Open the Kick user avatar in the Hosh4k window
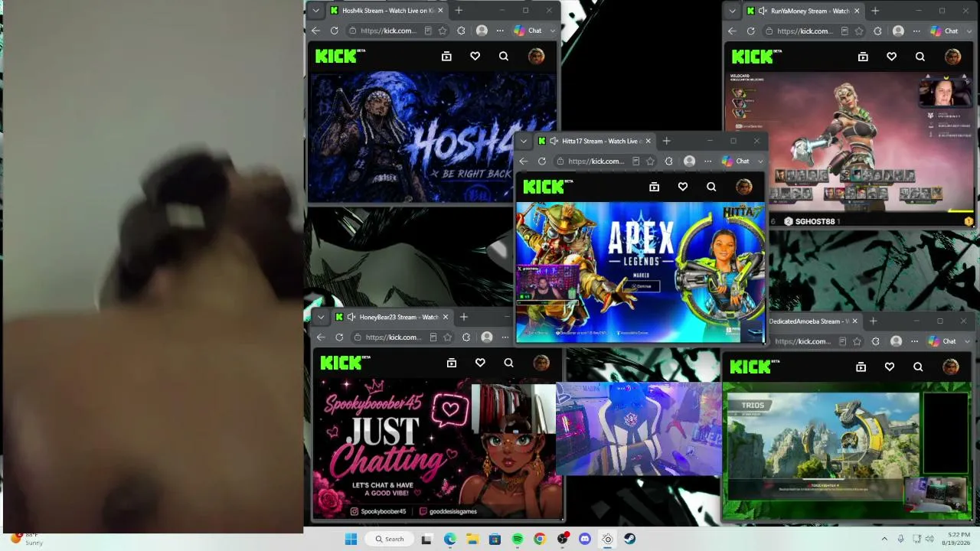This screenshot has height=551, width=980. pyautogui.click(x=537, y=56)
